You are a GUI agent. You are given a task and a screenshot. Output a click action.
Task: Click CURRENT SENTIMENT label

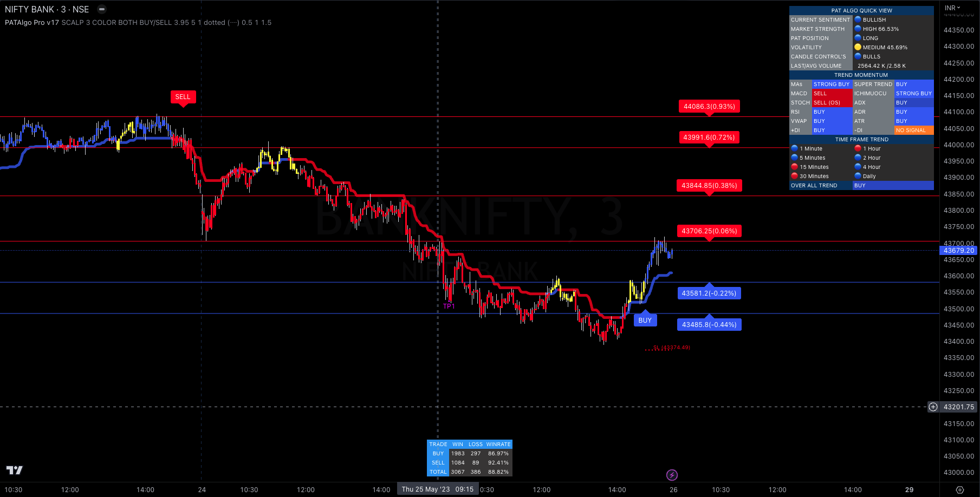(821, 19)
